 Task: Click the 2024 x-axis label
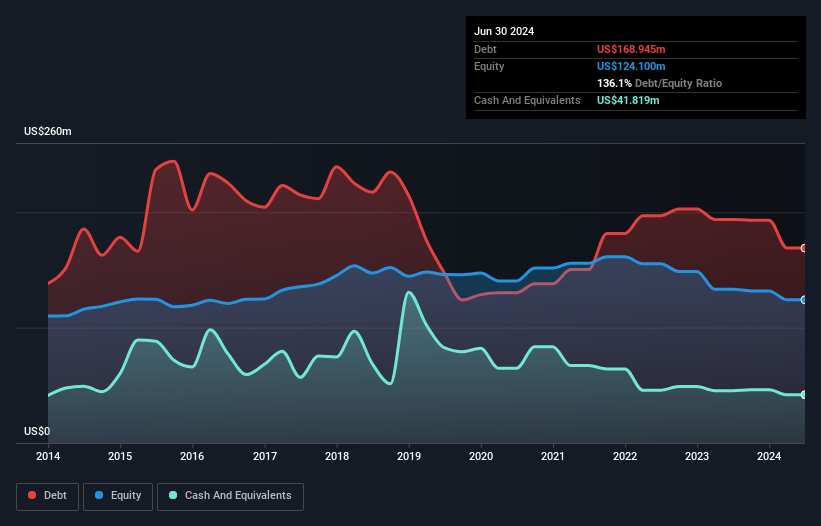pyautogui.click(x=769, y=456)
